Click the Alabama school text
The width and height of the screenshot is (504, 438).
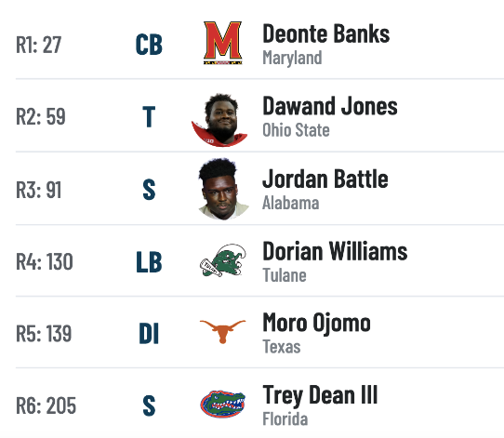[x=290, y=203]
